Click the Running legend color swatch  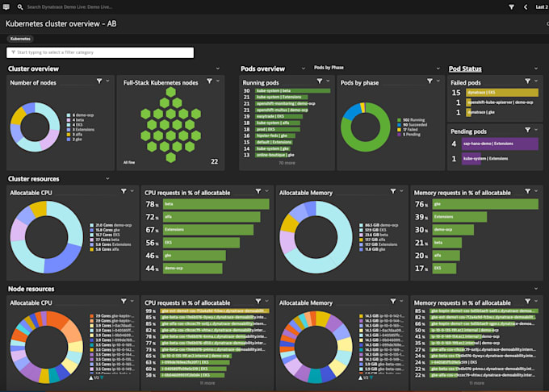click(399, 120)
